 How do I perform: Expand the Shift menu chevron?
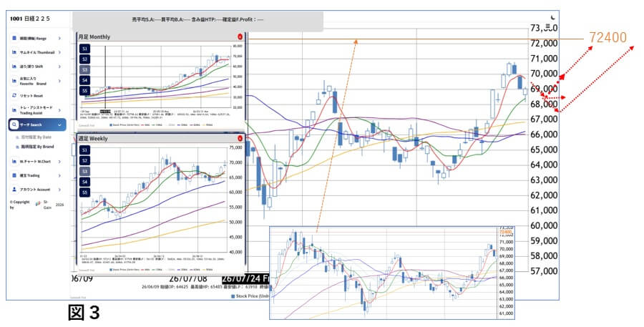[x=59, y=66]
